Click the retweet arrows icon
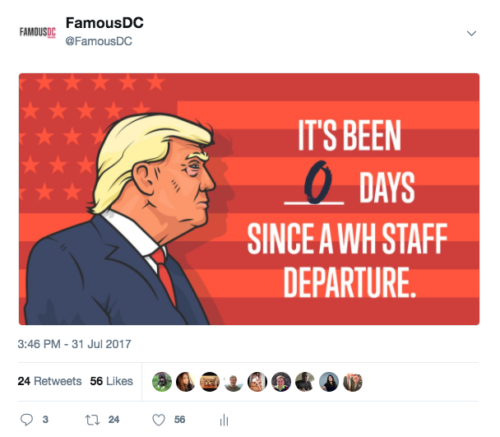Image resolution: width=500 pixels, height=437 pixels. 92,420
